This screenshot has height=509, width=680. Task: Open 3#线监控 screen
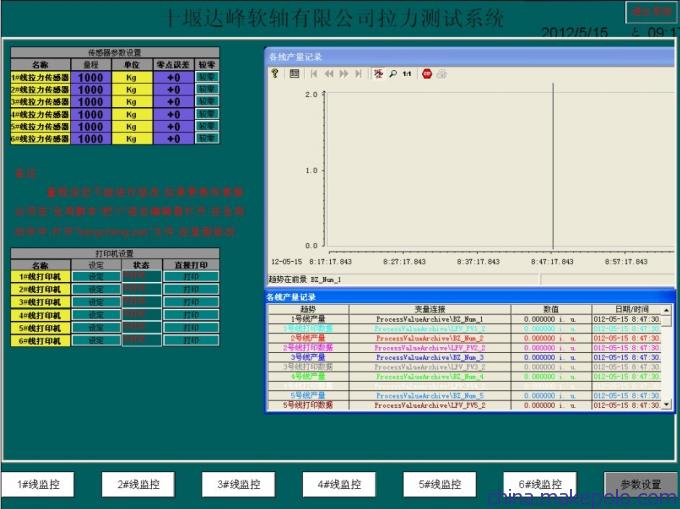click(239, 484)
